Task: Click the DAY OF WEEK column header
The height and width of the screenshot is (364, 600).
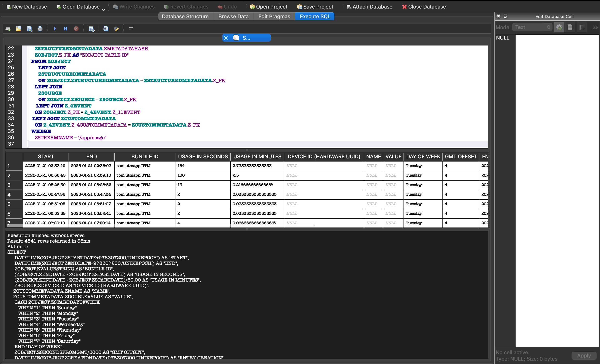Action: point(423,157)
